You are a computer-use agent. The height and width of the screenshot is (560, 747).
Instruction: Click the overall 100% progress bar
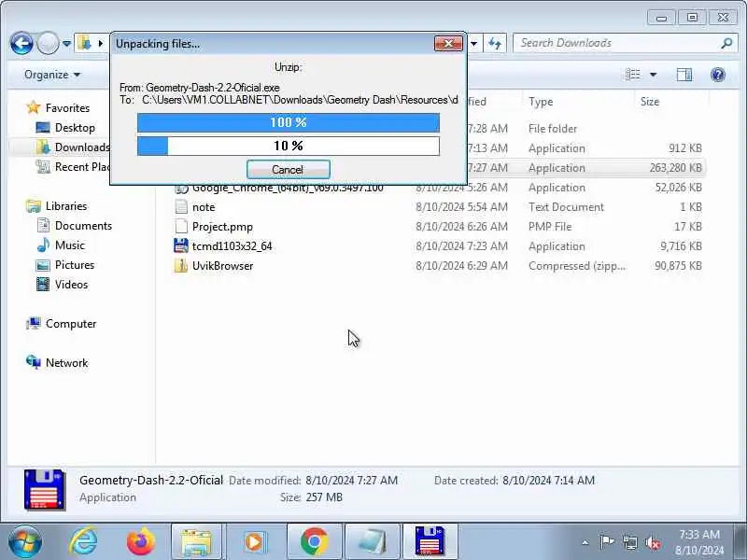(x=289, y=122)
